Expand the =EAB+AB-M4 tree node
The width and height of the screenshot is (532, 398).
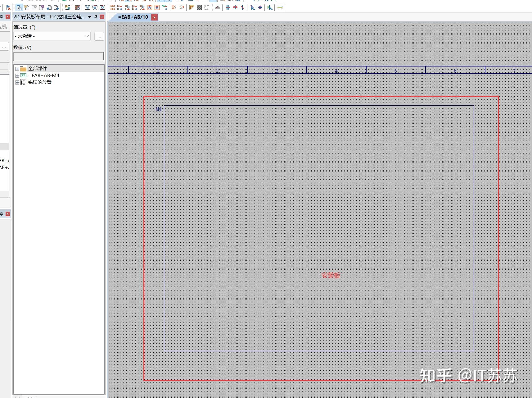(x=17, y=75)
